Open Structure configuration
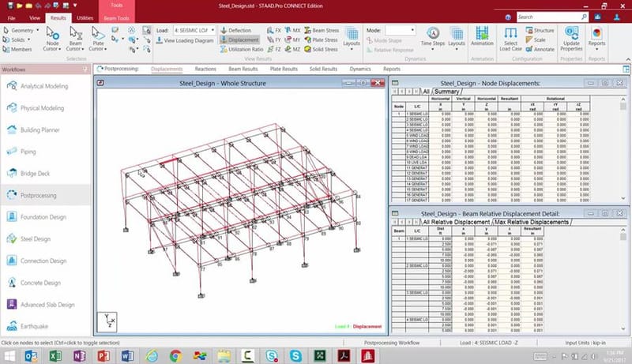 (540, 30)
